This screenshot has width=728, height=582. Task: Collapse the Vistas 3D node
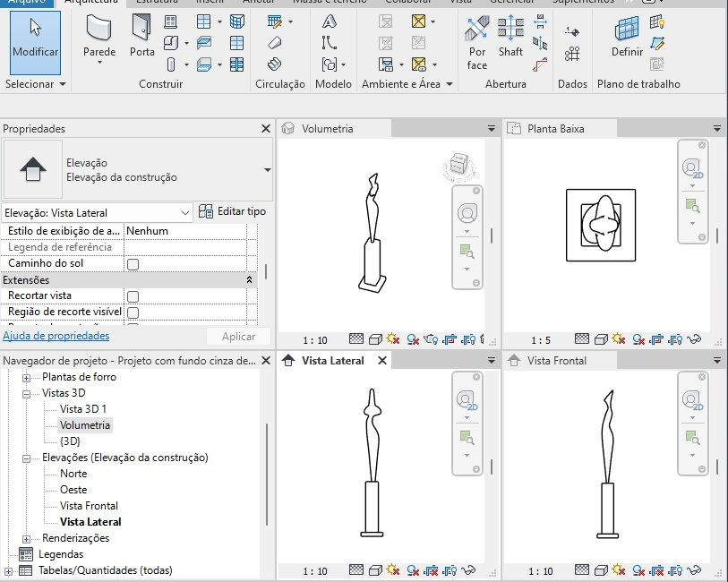click(27, 394)
